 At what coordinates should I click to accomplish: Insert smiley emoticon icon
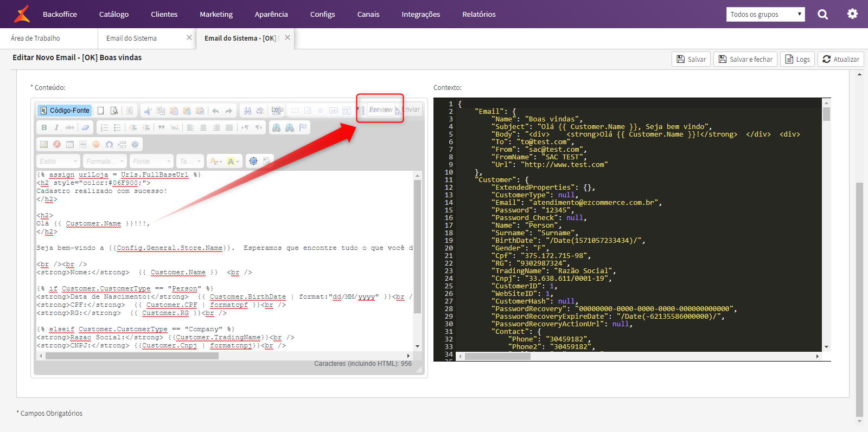96,144
